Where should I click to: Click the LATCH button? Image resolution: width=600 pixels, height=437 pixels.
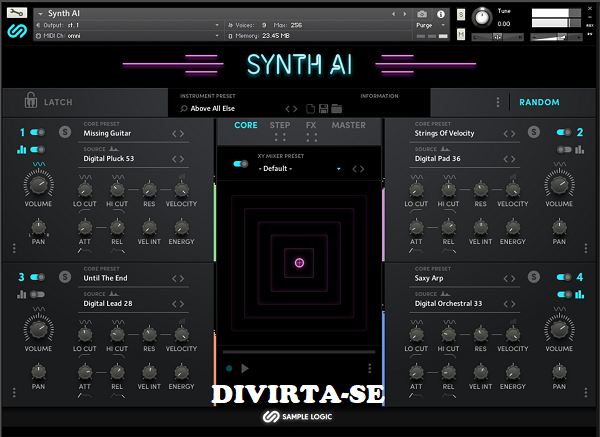click(58, 102)
